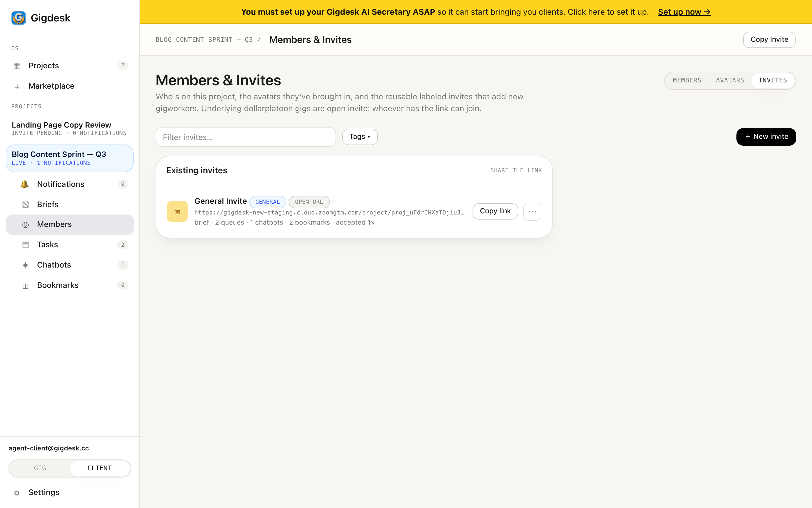Click the Chatbots count badge 1
The height and width of the screenshot is (508, 812).
tap(123, 265)
